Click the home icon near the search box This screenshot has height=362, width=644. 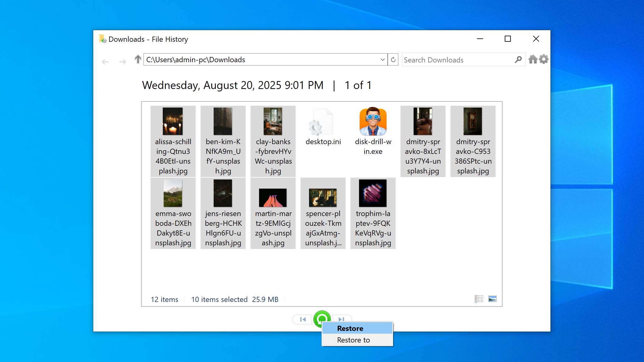[x=533, y=59]
